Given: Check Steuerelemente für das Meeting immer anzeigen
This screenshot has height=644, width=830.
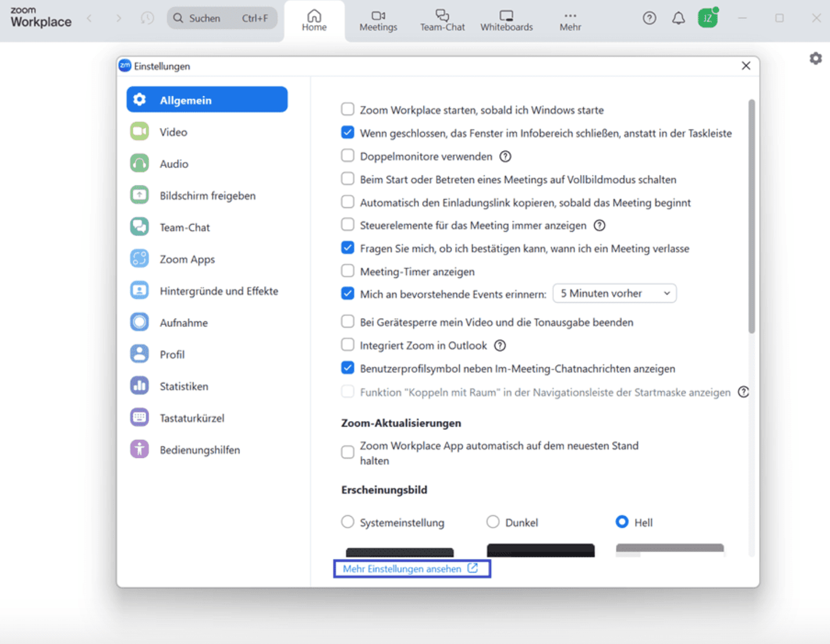Looking at the screenshot, I should tap(347, 225).
